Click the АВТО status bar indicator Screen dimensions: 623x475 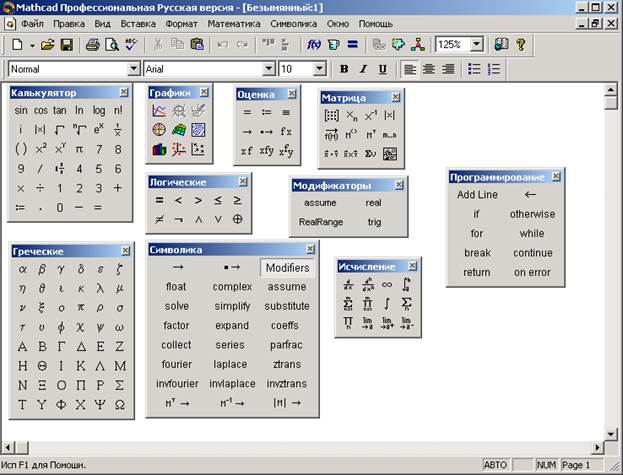pos(495,465)
